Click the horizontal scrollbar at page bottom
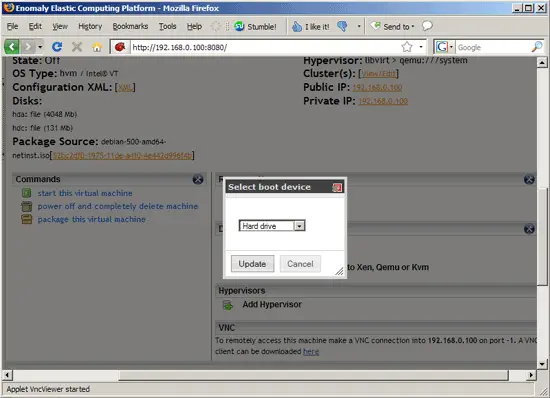This screenshot has height=398, width=550. tap(313, 375)
